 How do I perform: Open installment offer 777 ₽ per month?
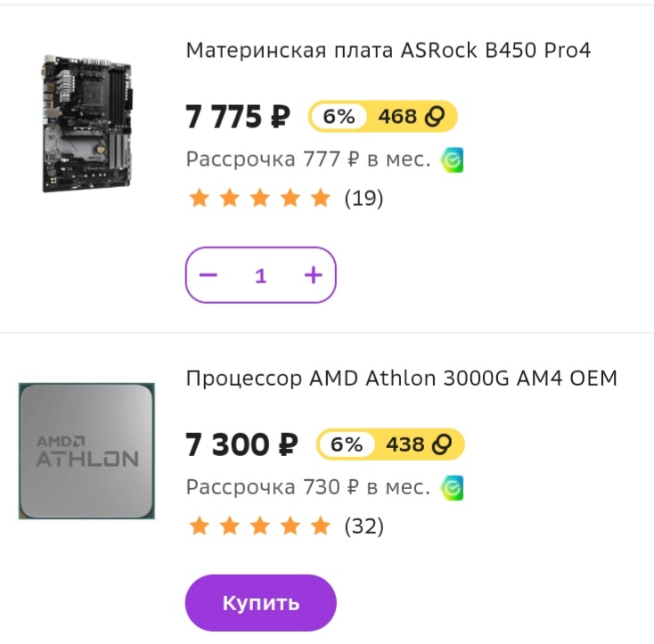[x=308, y=159]
